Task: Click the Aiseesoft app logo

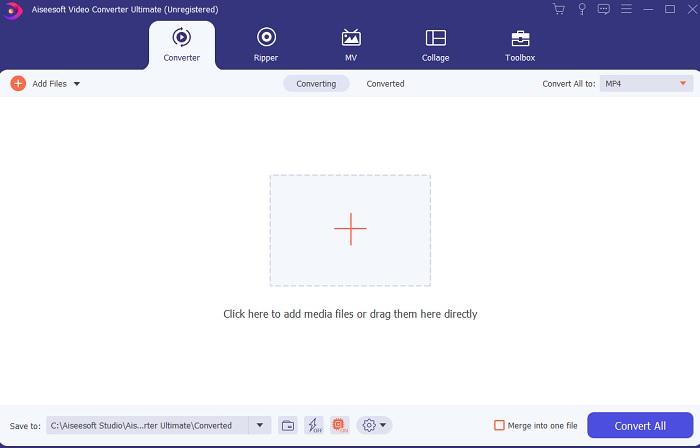Action: tap(12, 10)
